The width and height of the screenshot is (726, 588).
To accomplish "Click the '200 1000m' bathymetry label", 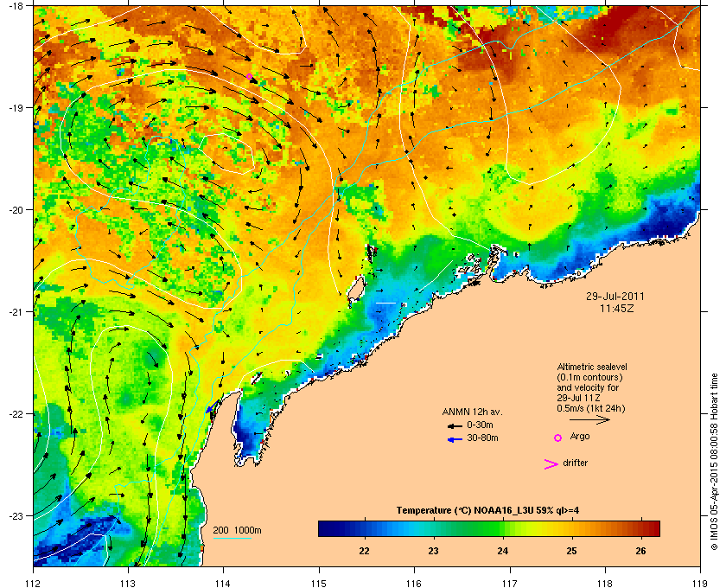I will click(237, 531).
